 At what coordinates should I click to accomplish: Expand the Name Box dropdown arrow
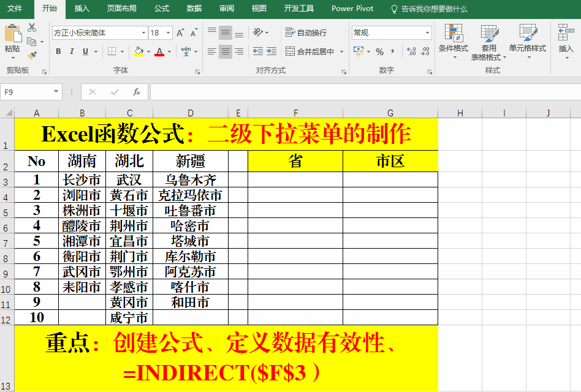tap(56, 91)
